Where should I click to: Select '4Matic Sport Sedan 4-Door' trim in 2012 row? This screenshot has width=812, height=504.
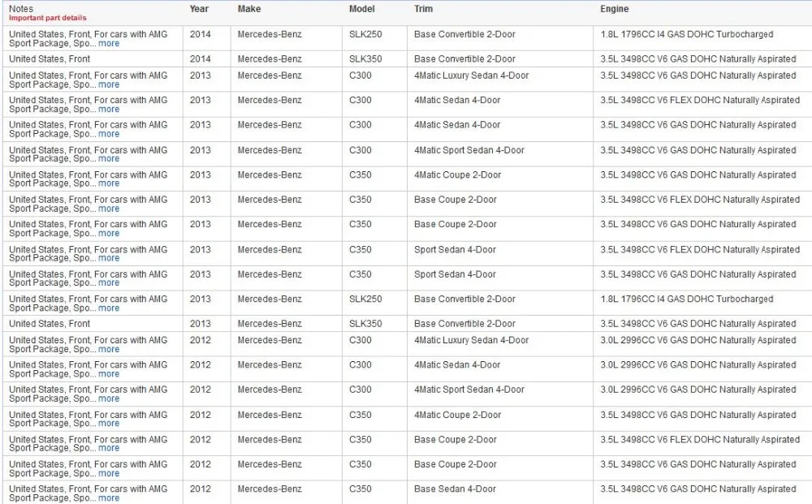(469, 390)
